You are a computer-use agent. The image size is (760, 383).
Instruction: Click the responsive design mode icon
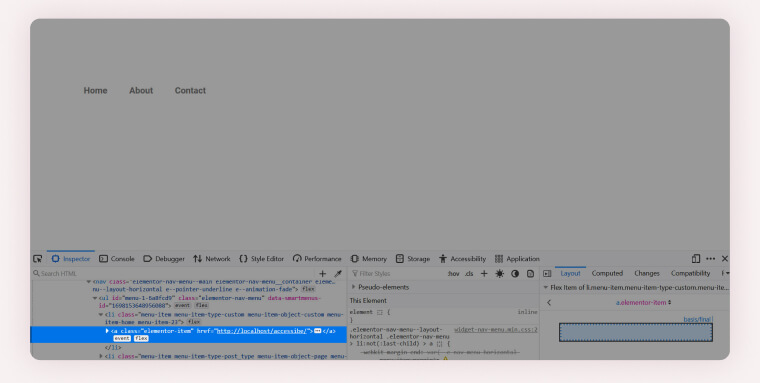click(696, 258)
